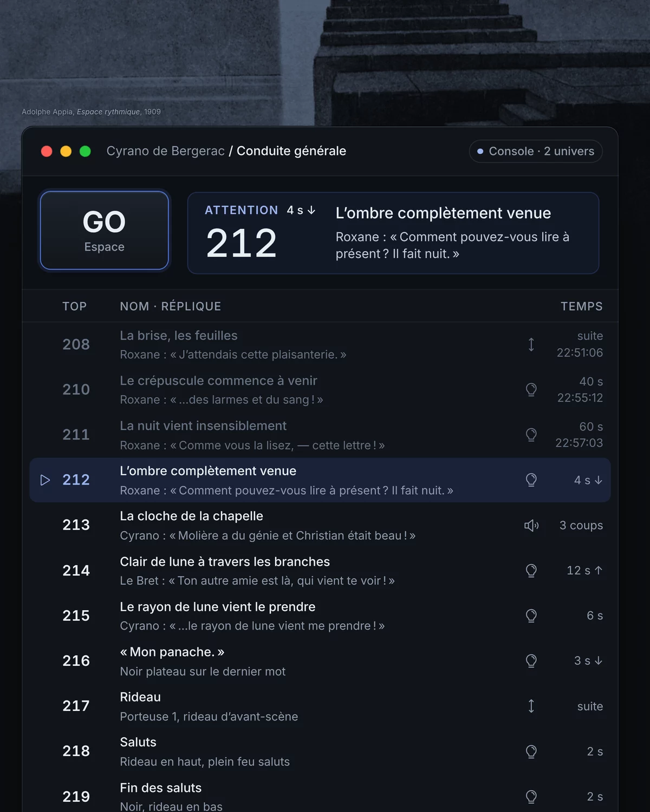Select cue number 216
650x812 pixels.
[x=76, y=661]
